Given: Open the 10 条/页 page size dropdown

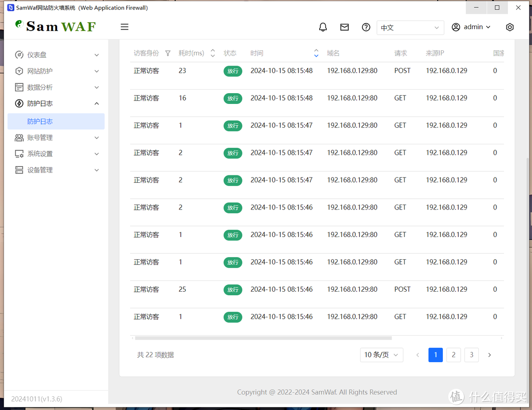Looking at the screenshot, I should click(x=381, y=355).
